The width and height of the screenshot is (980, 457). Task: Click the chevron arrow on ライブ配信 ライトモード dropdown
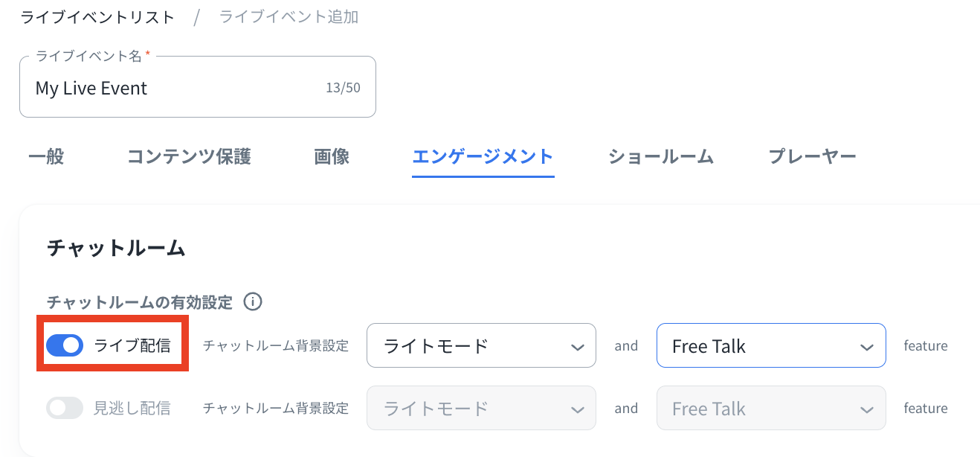point(576,347)
